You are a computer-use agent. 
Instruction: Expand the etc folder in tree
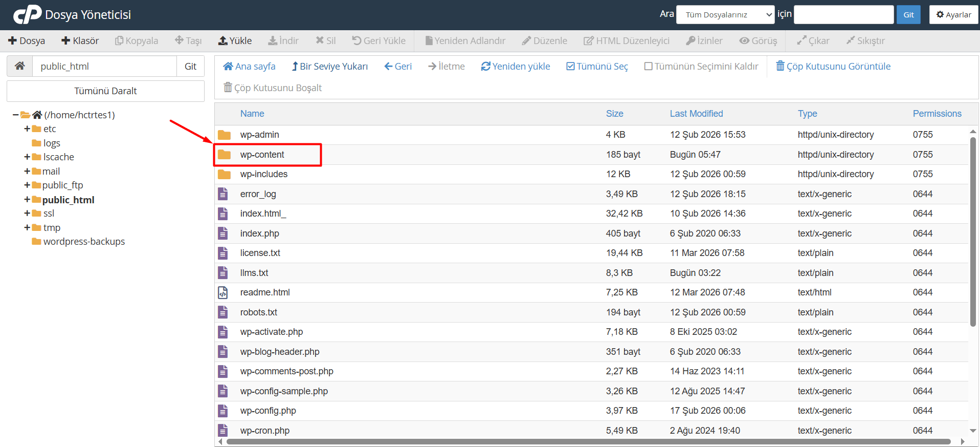click(27, 129)
